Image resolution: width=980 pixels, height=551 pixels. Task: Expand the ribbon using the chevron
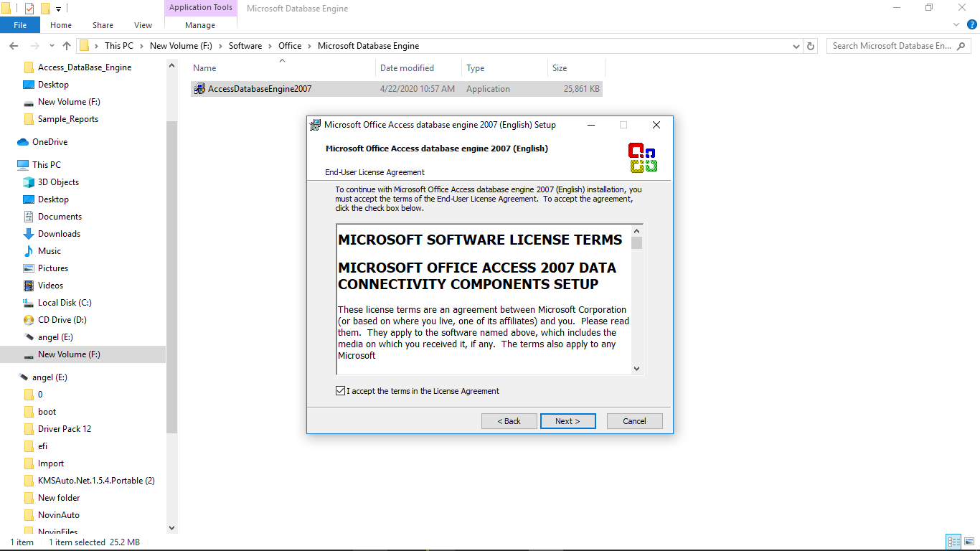pos(956,24)
